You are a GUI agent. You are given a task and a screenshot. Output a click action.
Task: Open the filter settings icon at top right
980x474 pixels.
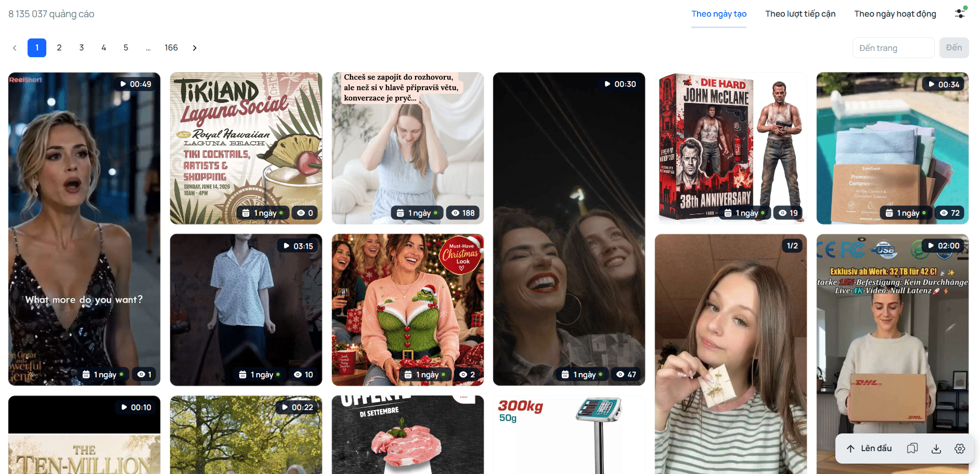[x=960, y=14]
